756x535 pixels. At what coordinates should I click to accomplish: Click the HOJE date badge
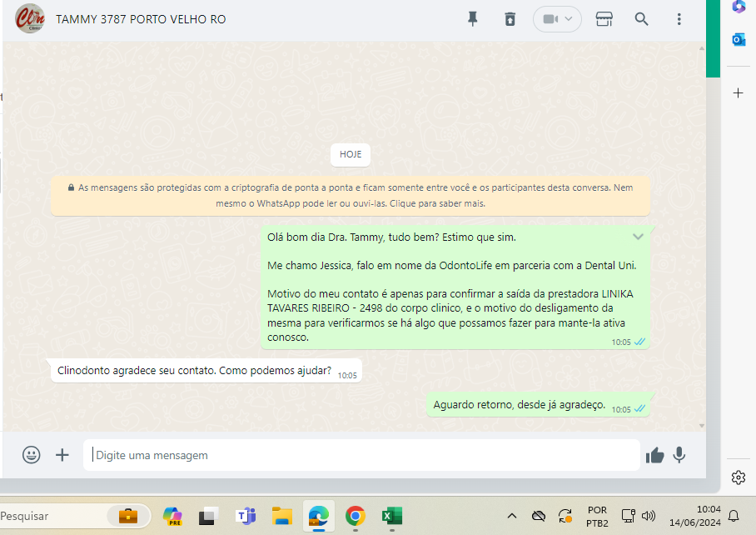tap(351, 154)
